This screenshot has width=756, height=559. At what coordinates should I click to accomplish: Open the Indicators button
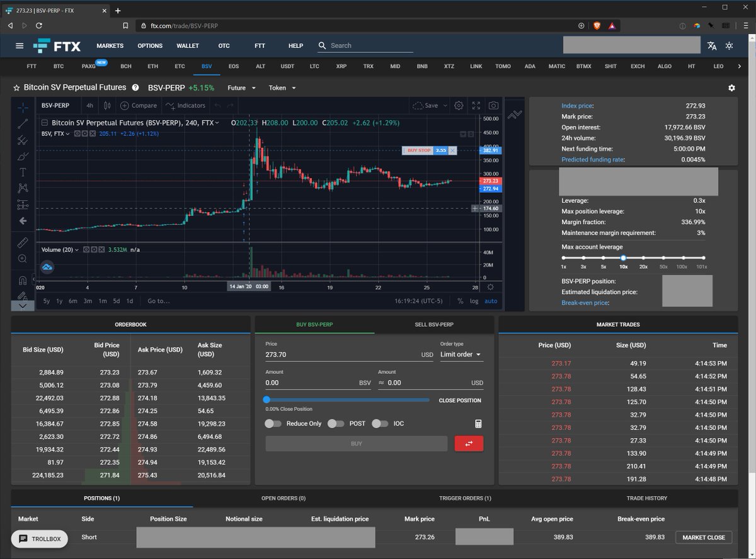[x=185, y=105]
